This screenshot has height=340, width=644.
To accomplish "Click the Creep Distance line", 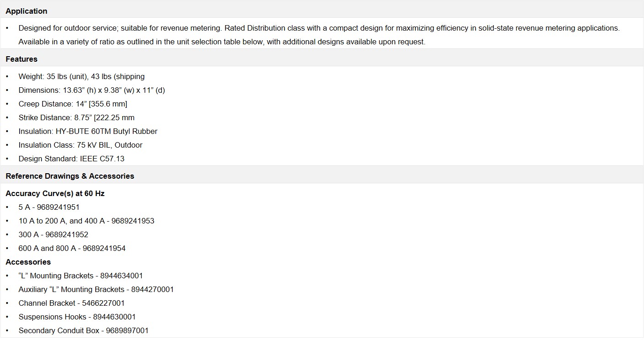I will [73, 104].
